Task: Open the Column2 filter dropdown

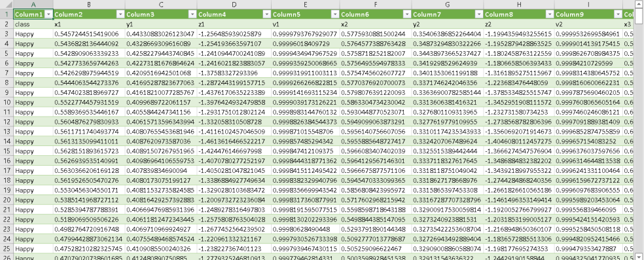Action: 120,14
